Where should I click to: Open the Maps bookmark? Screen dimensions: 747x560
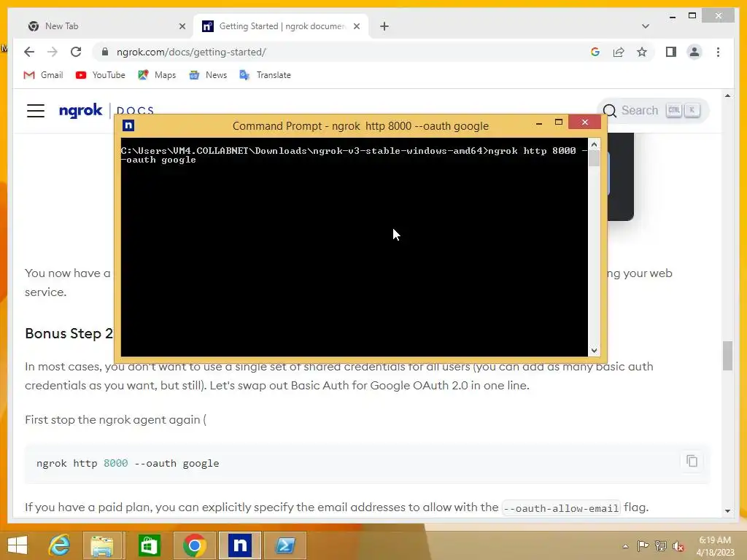158,75
